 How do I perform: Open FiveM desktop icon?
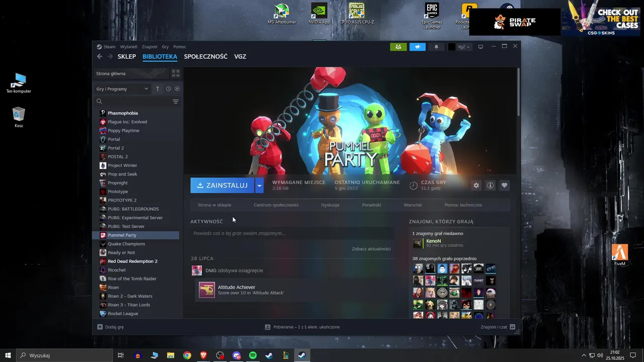click(x=620, y=255)
